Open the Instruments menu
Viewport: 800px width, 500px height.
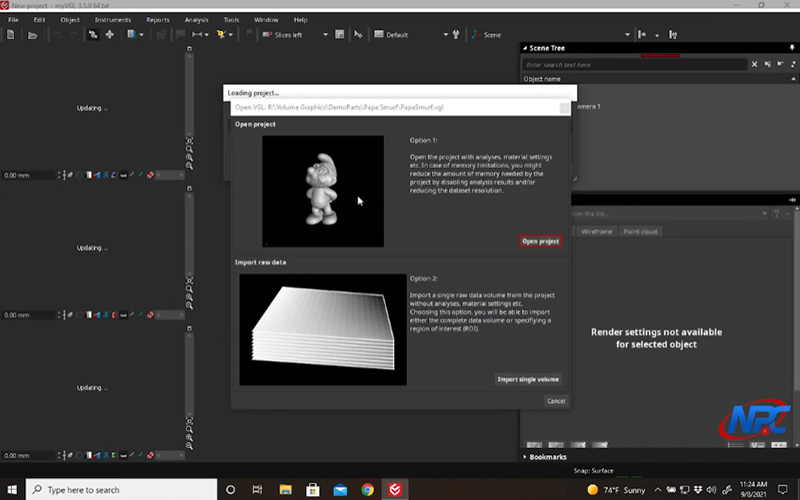pyautogui.click(x=112, y=19)
